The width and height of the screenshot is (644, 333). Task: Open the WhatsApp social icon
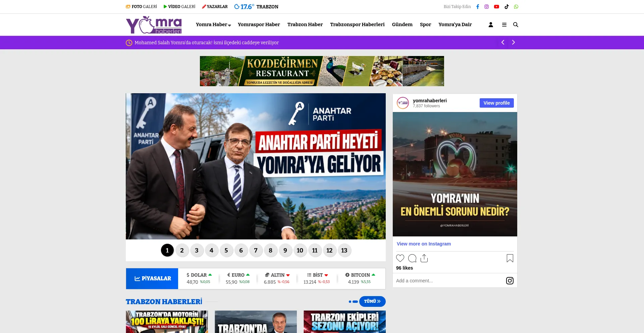tap(516, 7)
